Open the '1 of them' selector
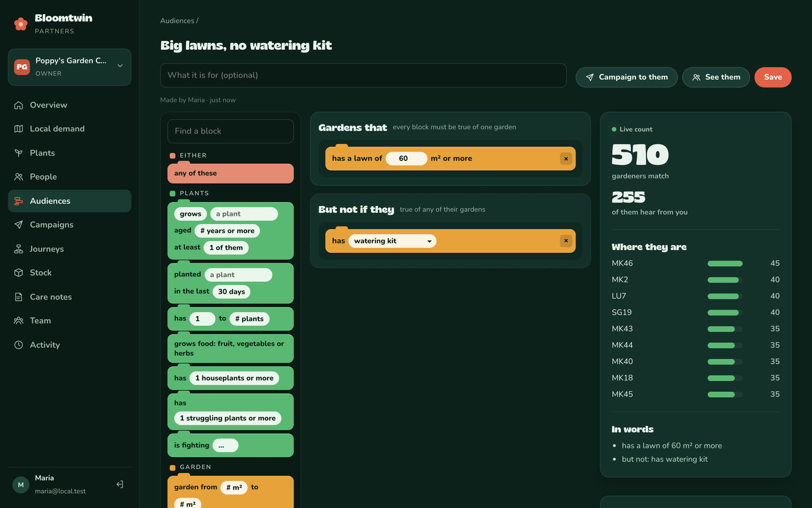 [226, 247]
